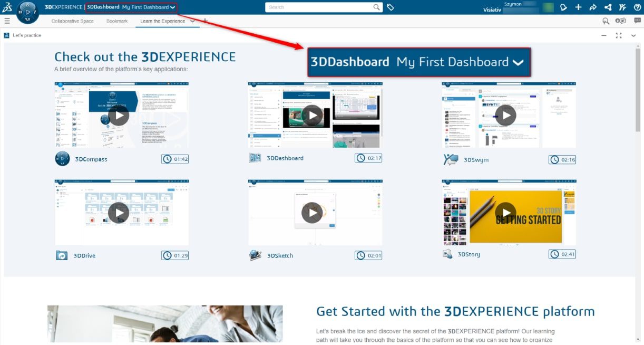Click the Get Started with the 3DEXPERIENCE platform heading

click(455, 311)
